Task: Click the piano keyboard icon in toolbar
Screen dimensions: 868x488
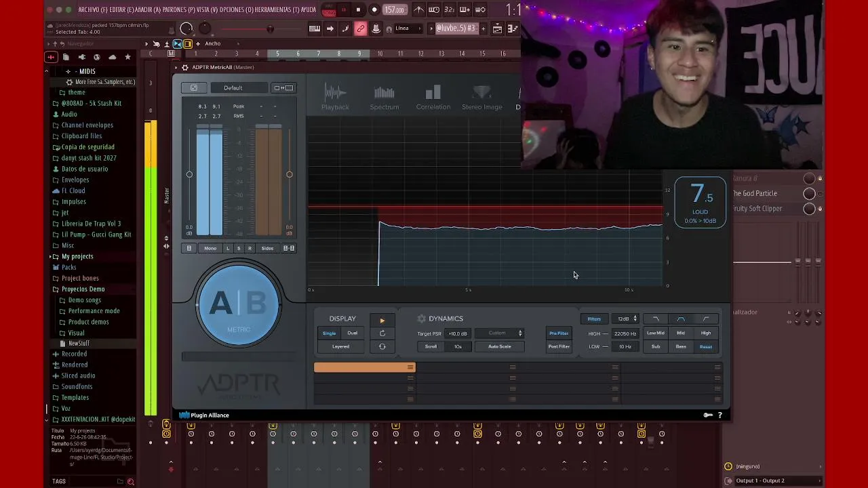Action: [x=315, y=28]
